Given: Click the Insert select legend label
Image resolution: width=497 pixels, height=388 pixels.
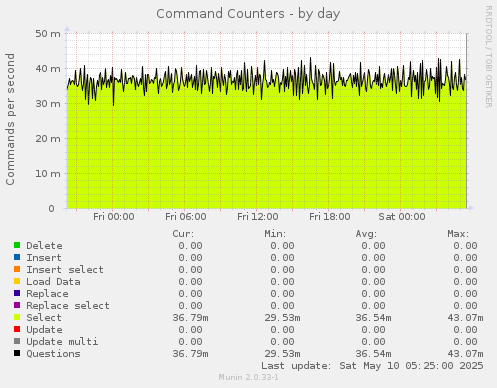Looking at the screenshot, I should [65, 270].
